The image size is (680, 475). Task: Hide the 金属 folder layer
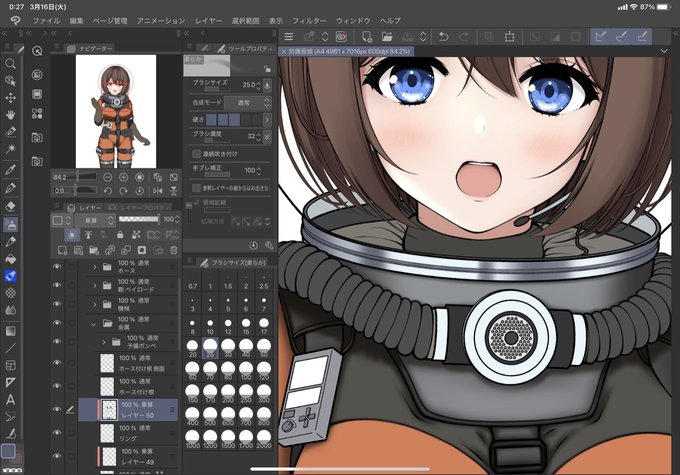point(57,323)
